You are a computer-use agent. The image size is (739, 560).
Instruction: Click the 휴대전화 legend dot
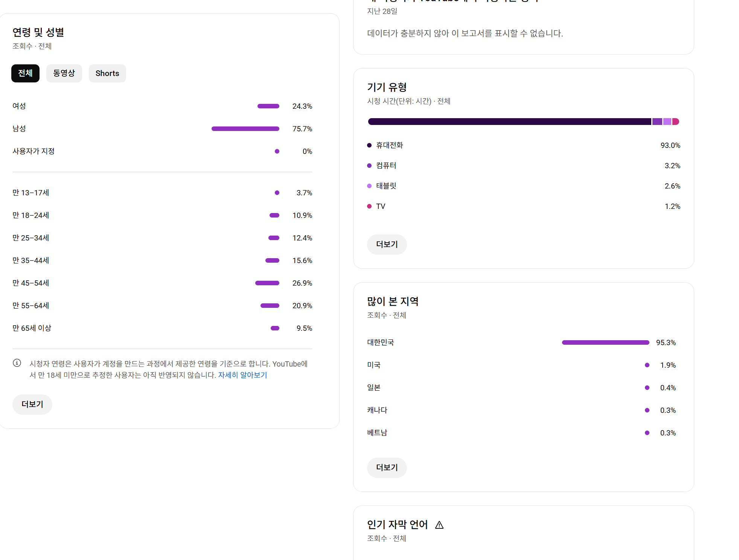[x=369, y=145]
